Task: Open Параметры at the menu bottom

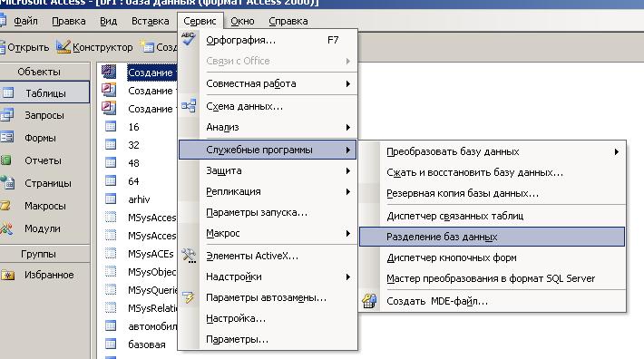Action: [268, 340]
